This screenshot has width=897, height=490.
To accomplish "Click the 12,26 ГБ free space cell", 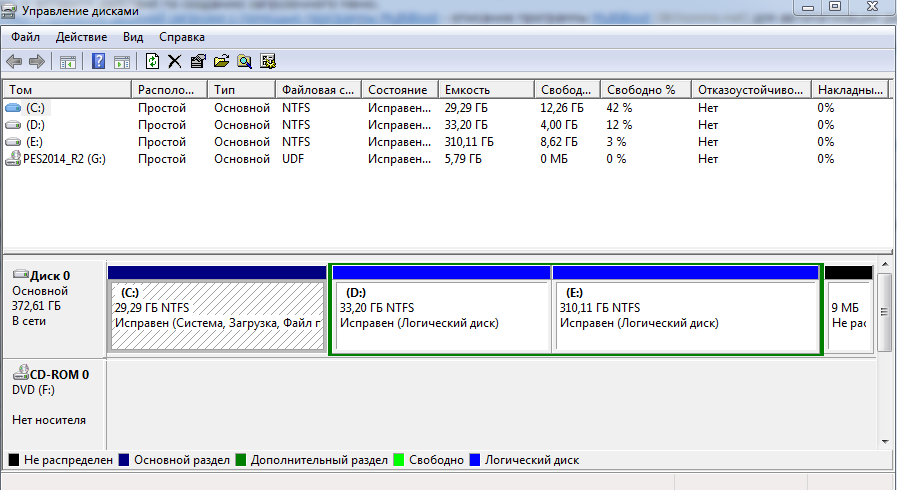I will pos(562,107).
